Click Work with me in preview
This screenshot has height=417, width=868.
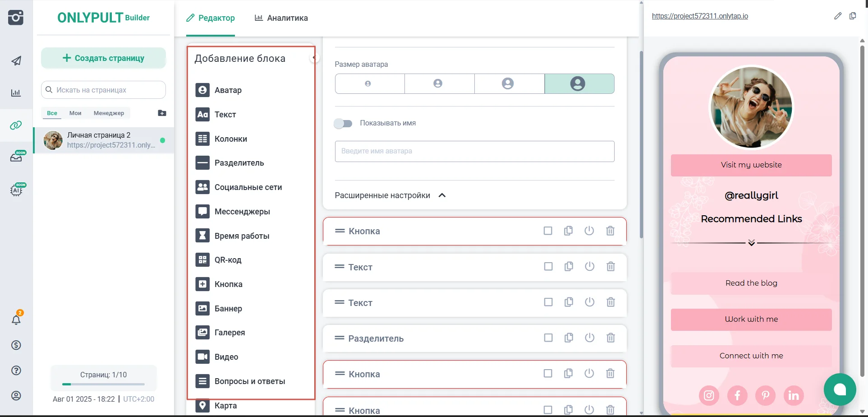point(751,320)
